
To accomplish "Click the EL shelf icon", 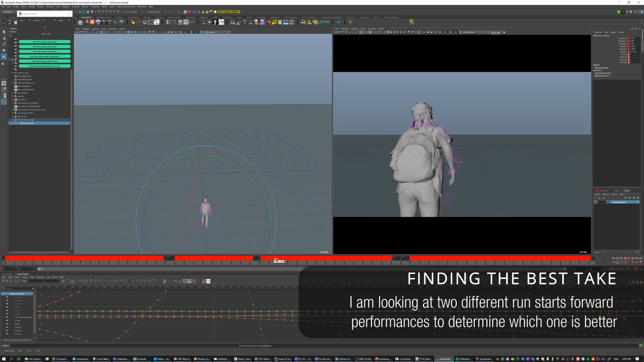I will [115, 22].
